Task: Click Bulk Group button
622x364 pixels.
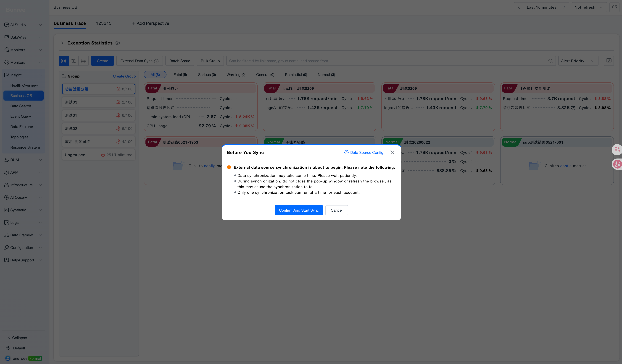Action: coord(210,61)
